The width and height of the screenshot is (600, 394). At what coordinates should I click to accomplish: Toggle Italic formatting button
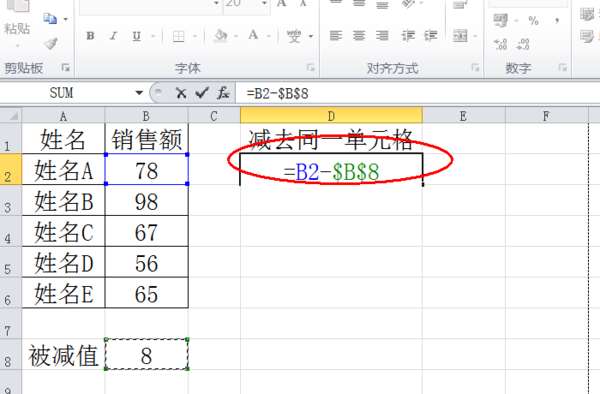tap(113, 36)
